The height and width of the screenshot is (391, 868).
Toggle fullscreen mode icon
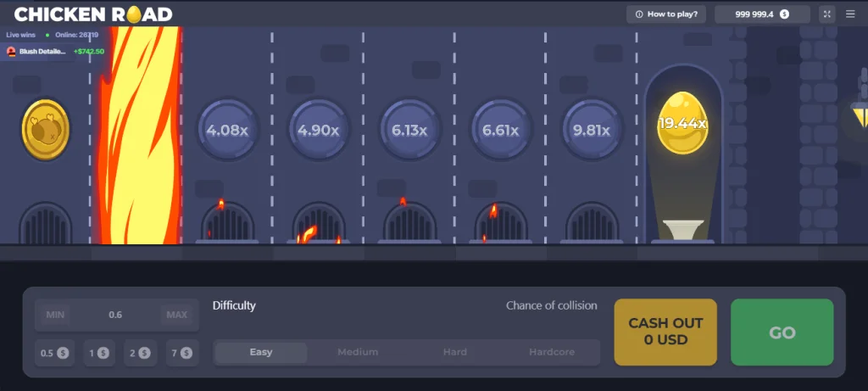pos(827,14)
